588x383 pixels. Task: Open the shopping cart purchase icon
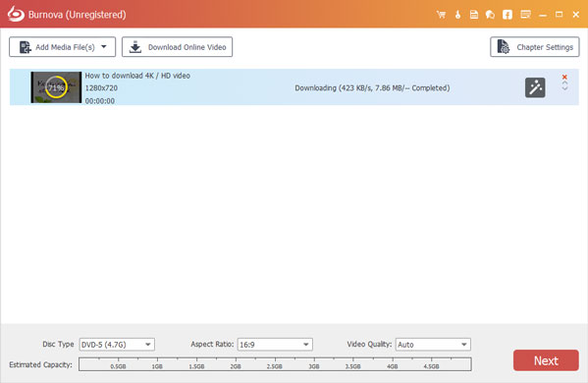441,15
